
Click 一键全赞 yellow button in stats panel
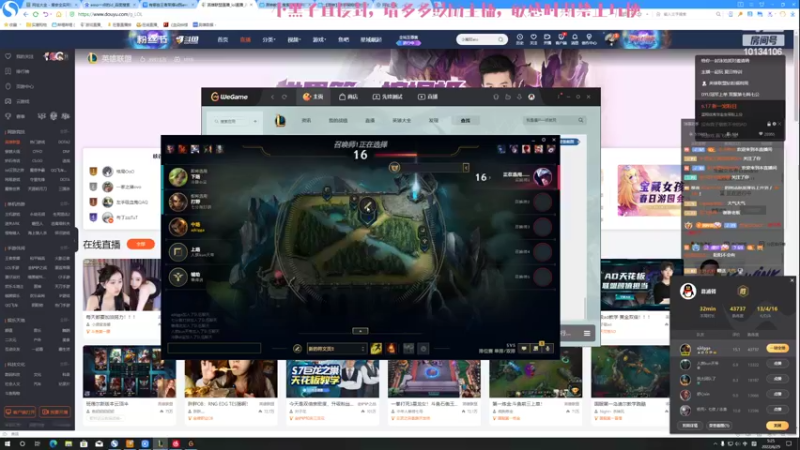click(777, 348)
